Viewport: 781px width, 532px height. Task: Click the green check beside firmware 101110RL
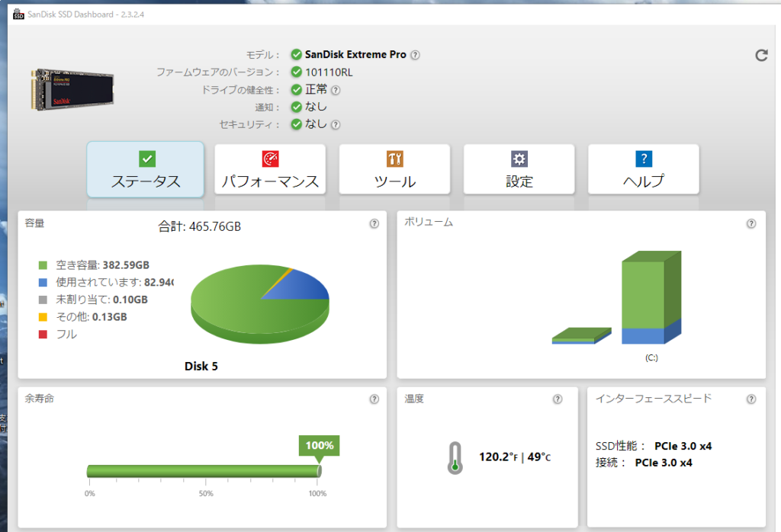(x=297, y=72)
